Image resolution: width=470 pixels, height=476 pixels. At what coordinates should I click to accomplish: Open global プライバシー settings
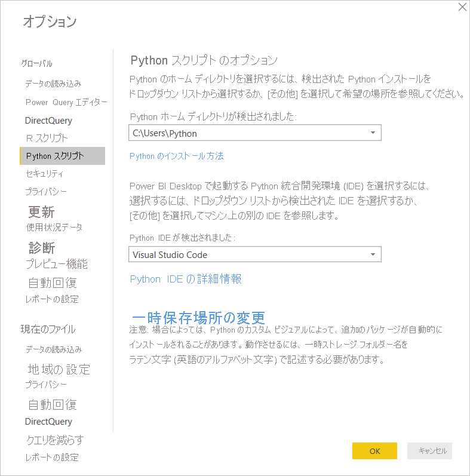coord(46,192)
